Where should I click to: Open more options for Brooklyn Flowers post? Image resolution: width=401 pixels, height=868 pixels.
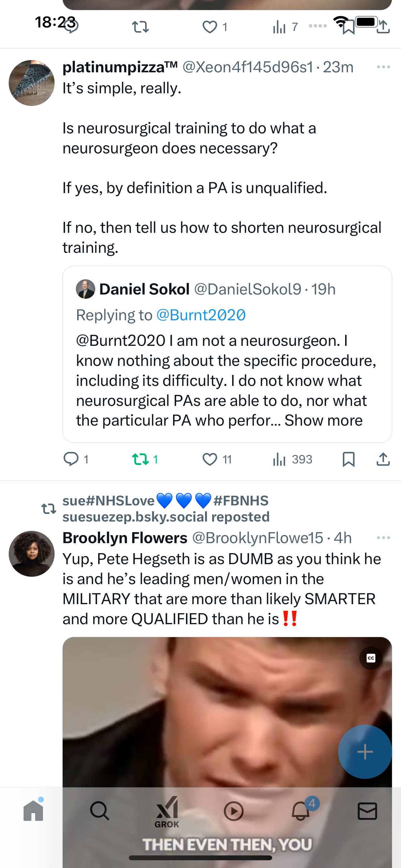[384, 538]
